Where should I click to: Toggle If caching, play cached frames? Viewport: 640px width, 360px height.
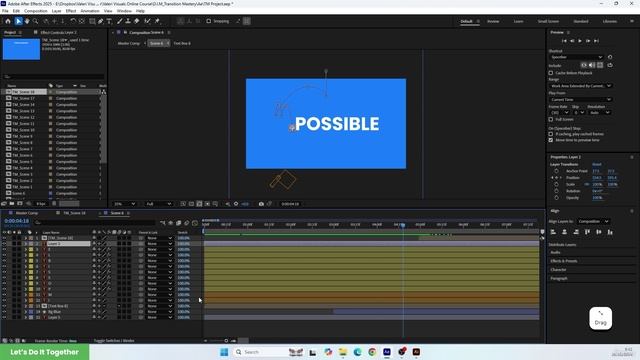[x=551, y=134]
